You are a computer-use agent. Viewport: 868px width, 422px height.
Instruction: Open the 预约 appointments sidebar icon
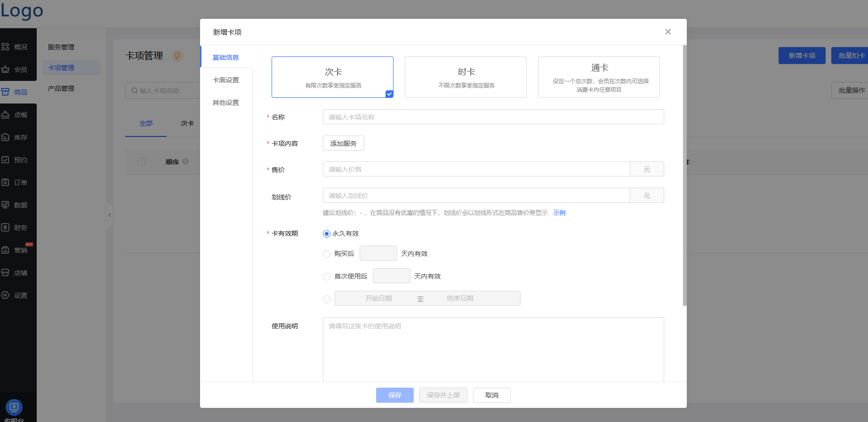[6, 160]
